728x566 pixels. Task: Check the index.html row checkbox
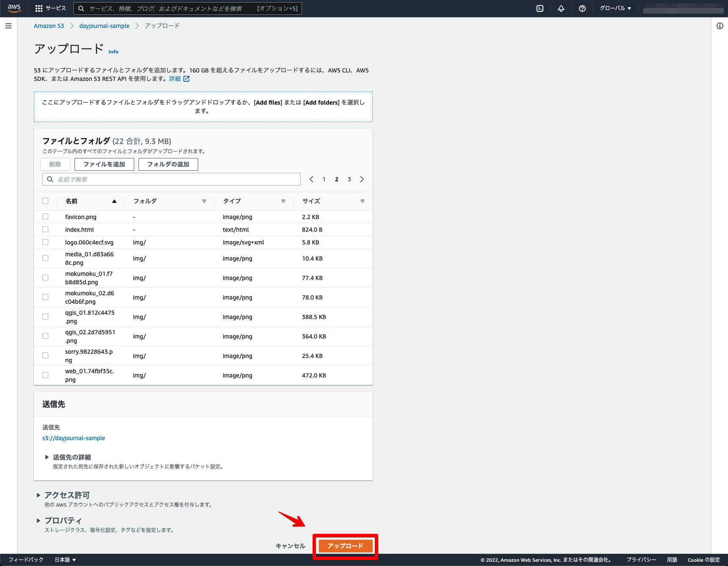45,229
